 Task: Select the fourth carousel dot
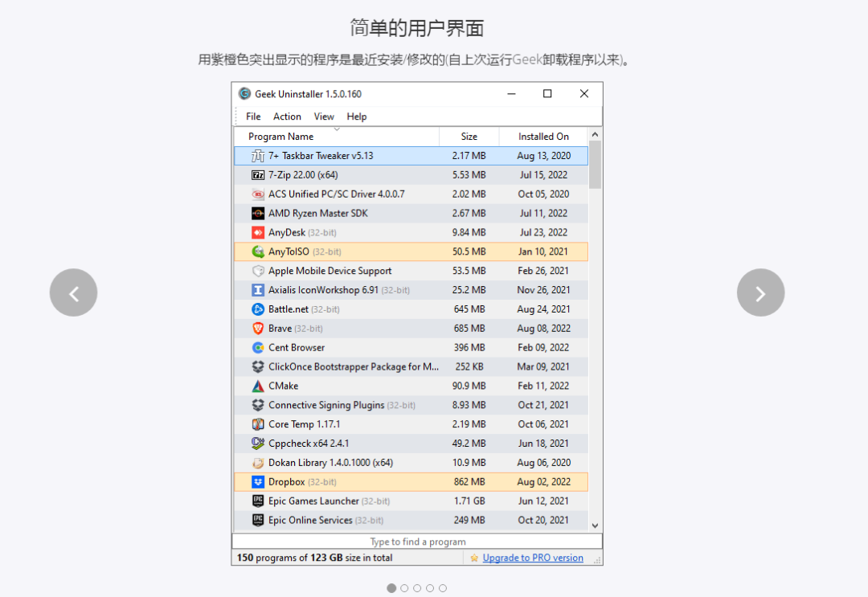click(x=429, y=588)
